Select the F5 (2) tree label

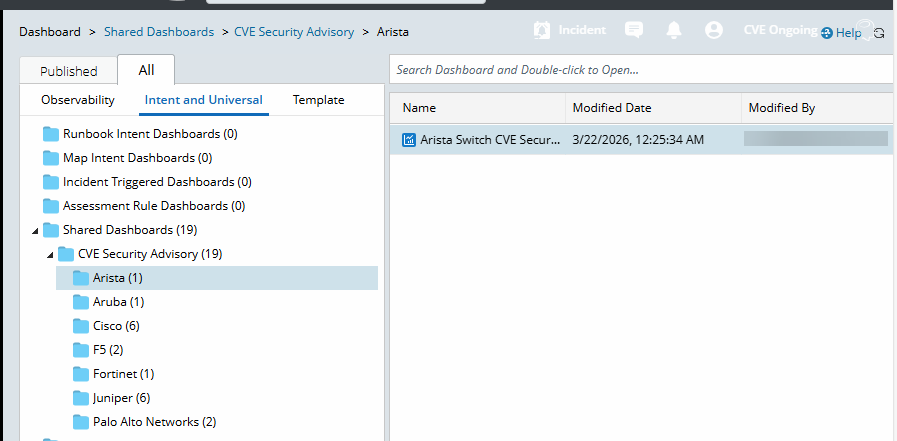pyautogui.click(x=108, y=350)
